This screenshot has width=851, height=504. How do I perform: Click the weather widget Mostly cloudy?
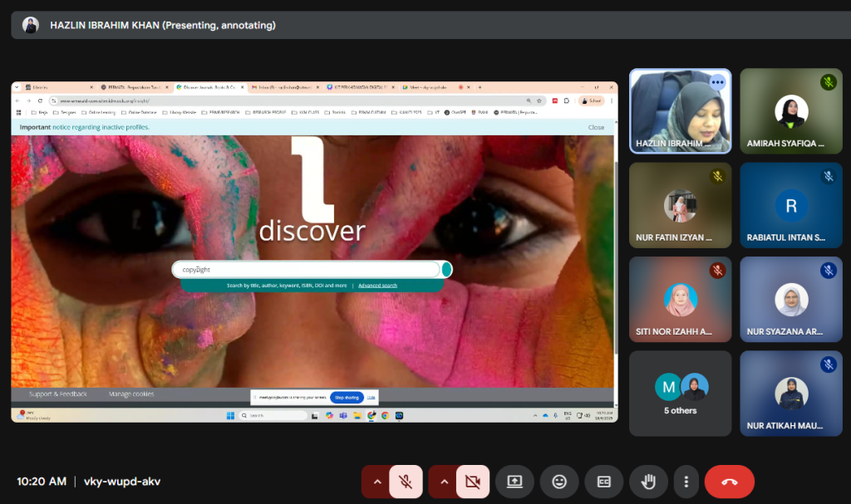click(x=33, y=415)
